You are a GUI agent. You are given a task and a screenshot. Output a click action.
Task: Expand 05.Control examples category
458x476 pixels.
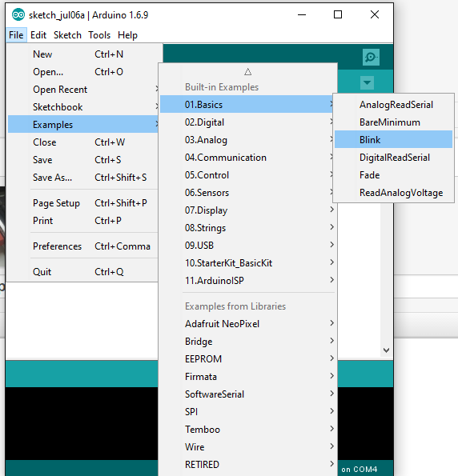pyautogui.click(x=247, y=175)
